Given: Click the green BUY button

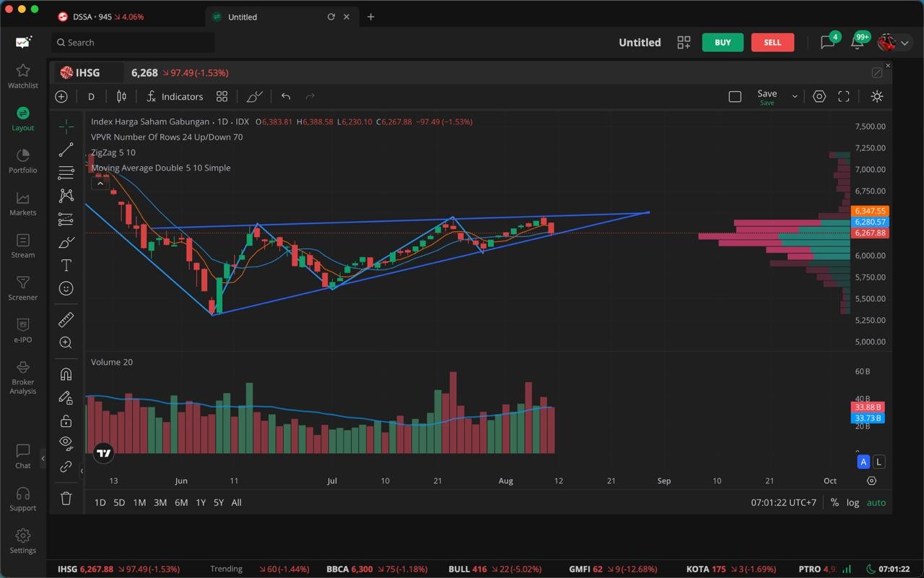Looking at the screenshot, I should tap(723, 43).
